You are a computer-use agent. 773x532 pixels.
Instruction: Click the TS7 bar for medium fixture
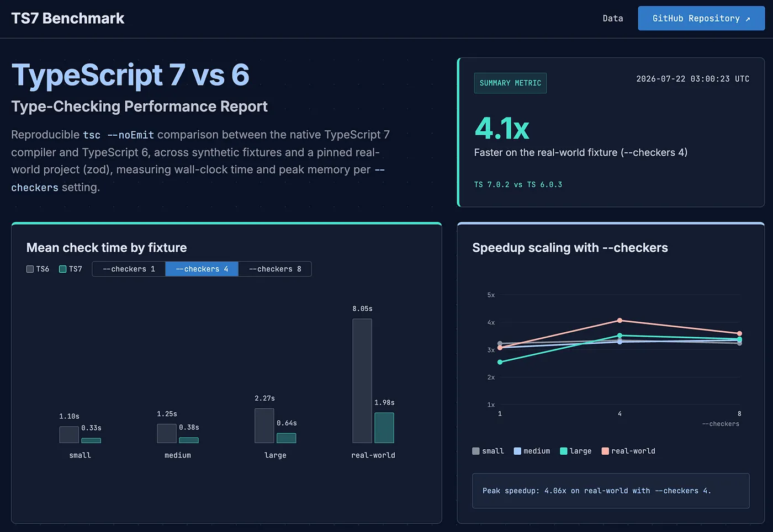pyautogui.click(x=189, y=440)
